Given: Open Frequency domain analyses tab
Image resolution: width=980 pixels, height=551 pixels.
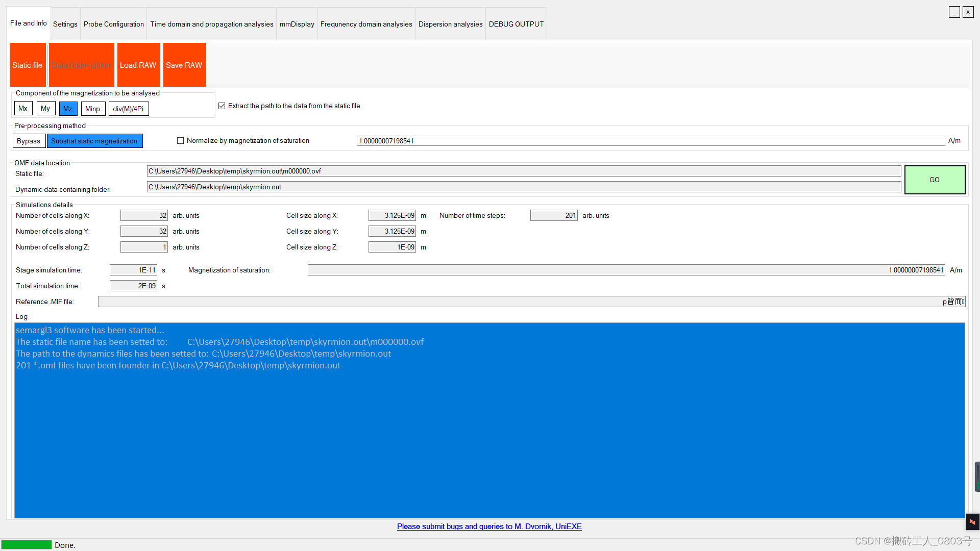Looking at the screenshot, I should [366, 24].
